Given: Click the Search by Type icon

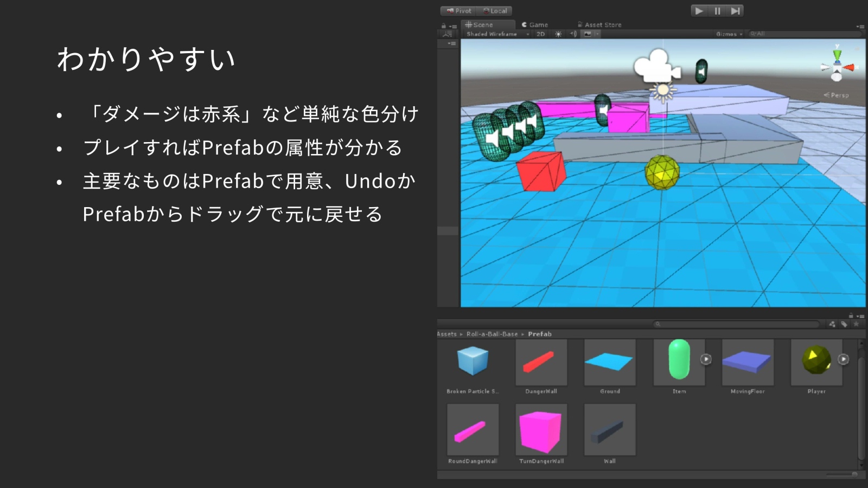Looking at the screenshot, I should [x=832, y=324].
